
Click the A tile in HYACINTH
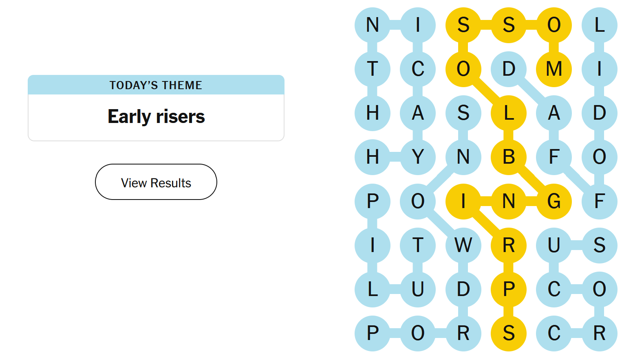tap(418, 113)
